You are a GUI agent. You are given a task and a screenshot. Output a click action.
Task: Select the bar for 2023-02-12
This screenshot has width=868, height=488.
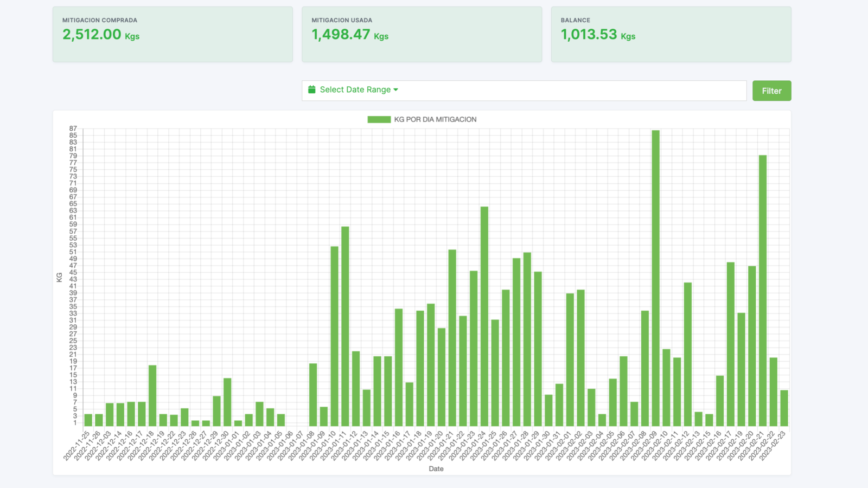[x=688, y=355]
